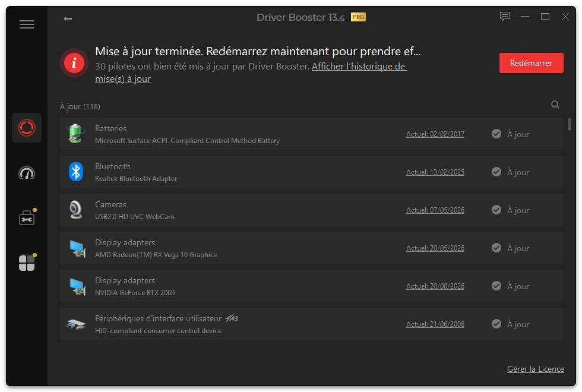Open Actuel: 13/02/2025 driver details
The width and height of the screenshot is (582, 392).
435,172
